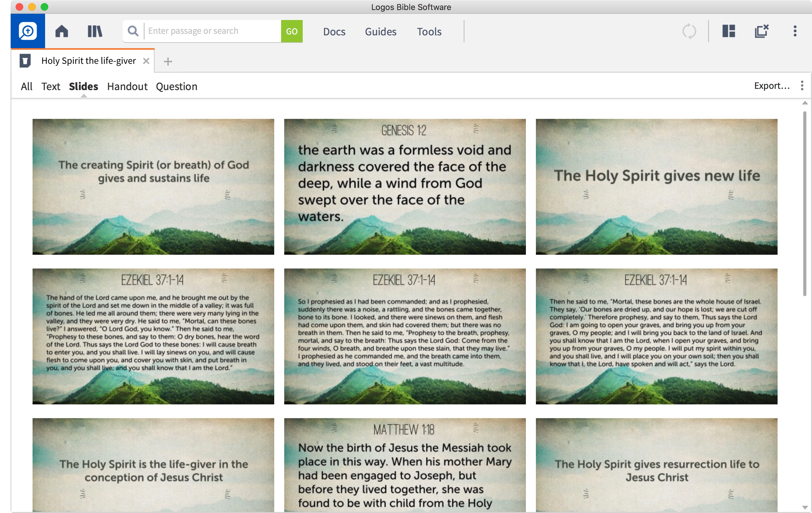Select the Genesis 1:2 slide

click(405, 186)
